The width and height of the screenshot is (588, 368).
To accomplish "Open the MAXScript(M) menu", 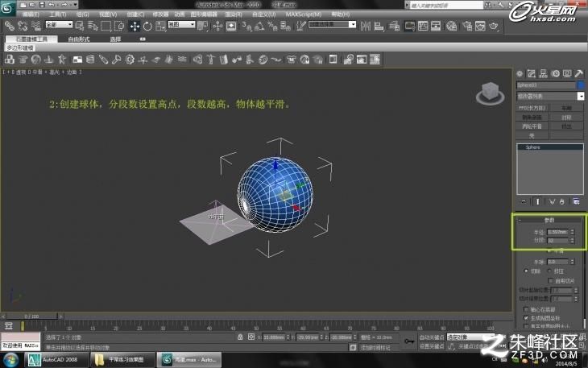I will (x=304, y=14).
